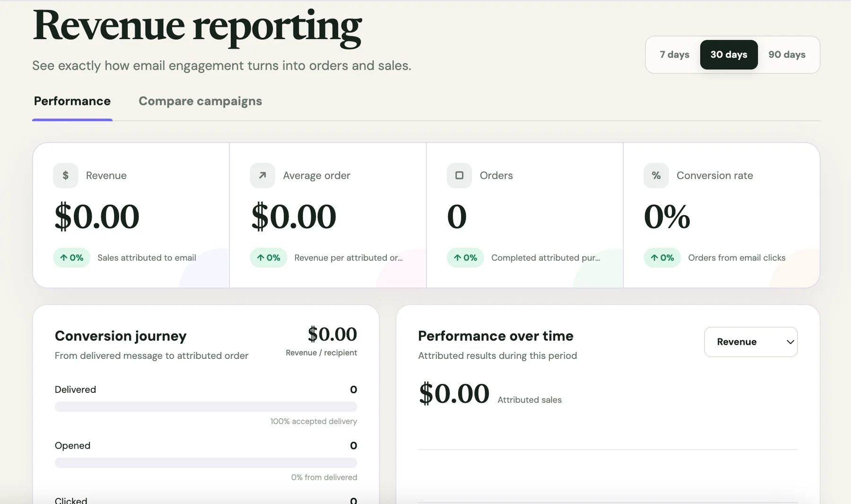Click the Conversion journey heading

(x=121, y=336)
